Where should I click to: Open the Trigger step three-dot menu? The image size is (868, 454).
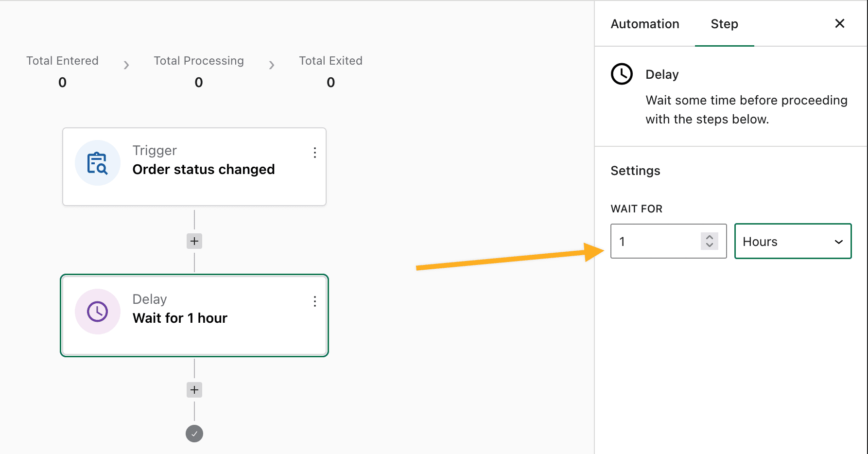pos(315,153)
